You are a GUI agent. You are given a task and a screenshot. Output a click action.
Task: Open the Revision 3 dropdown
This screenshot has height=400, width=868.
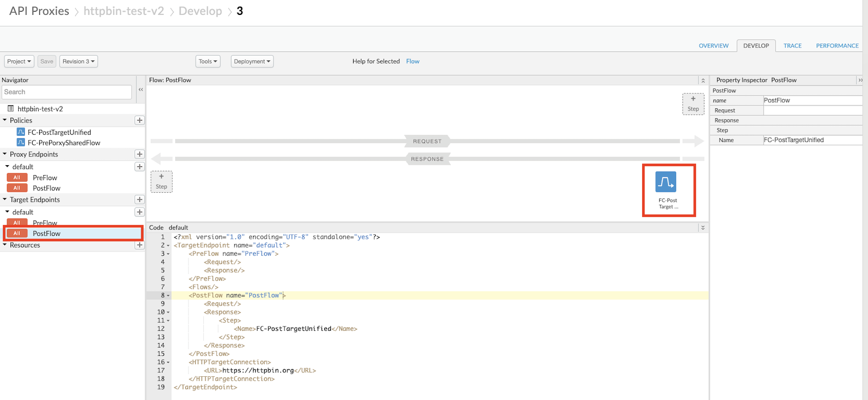pos(78,61)
